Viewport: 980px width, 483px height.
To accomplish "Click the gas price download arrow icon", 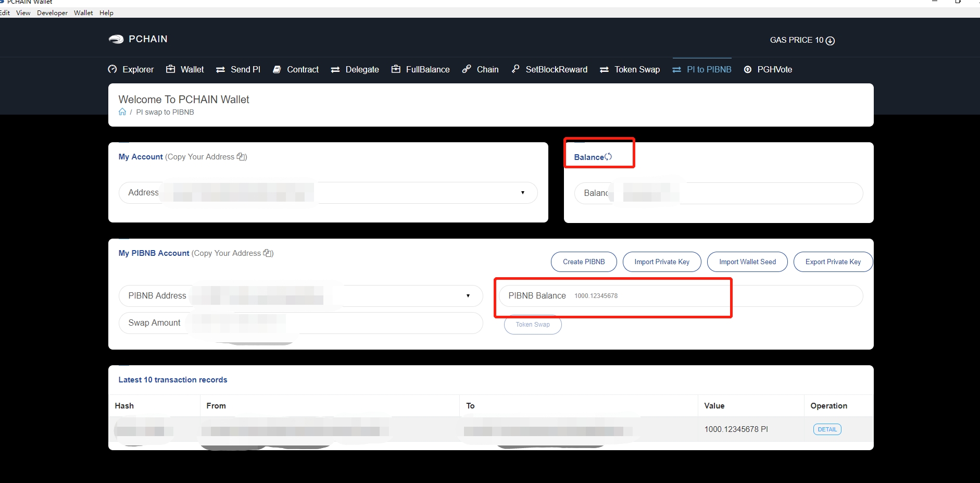I will click(831, 41).
